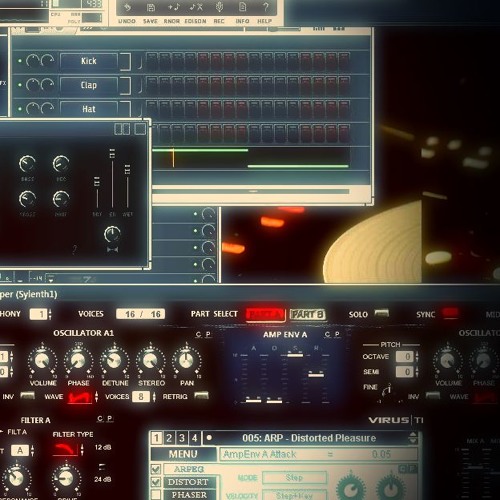Click the split-pane icon in the plugin window title bar
Image resolution: width=500 pixels, height=500 pixels.
click(x=122, y=129)
